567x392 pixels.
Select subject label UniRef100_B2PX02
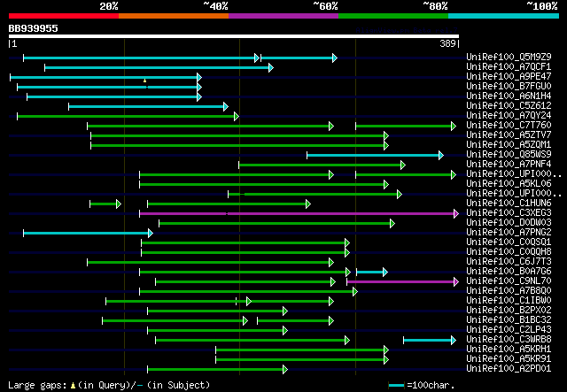click(x=509, y=311)
